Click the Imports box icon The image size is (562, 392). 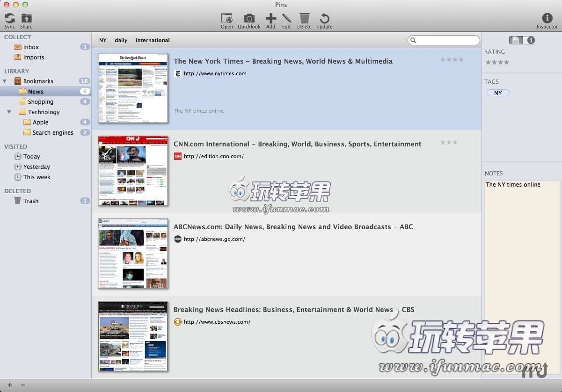pos(18,57)
